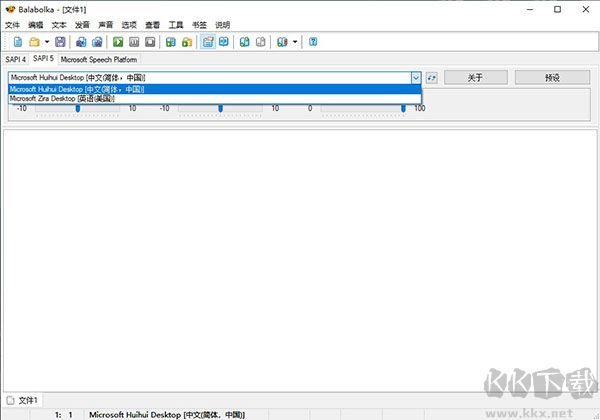Click the green book icon after Stop
Screen dimensions: 600x420
171,42
